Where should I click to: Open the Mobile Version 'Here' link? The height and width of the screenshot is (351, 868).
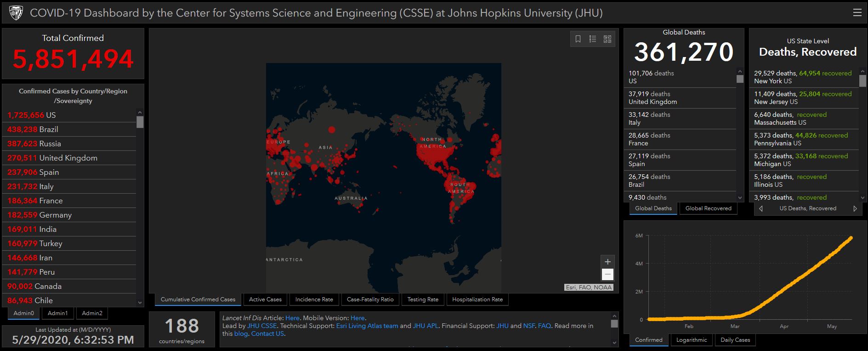pos(357,318)
